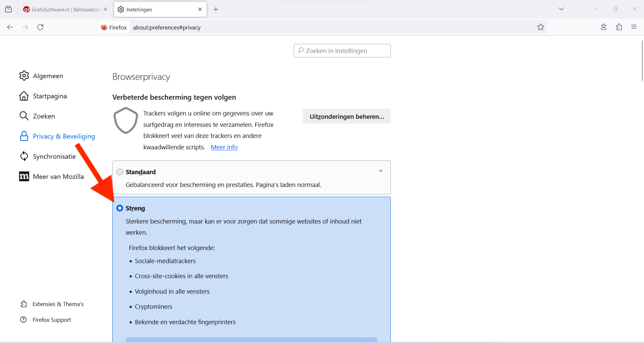The height and width of the screenshot is (343, 644).
Task: Close the Instellingen tab
Action: click(200, 9)
